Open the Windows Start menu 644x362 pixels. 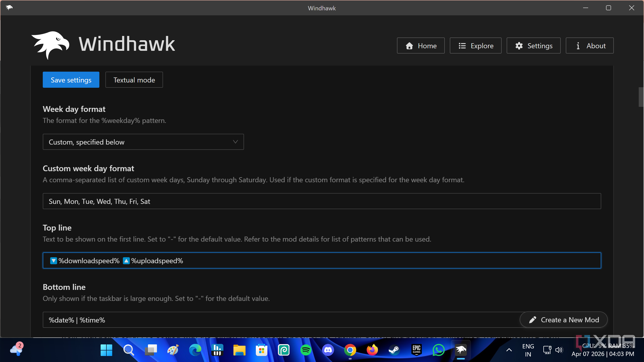(106, 350)
